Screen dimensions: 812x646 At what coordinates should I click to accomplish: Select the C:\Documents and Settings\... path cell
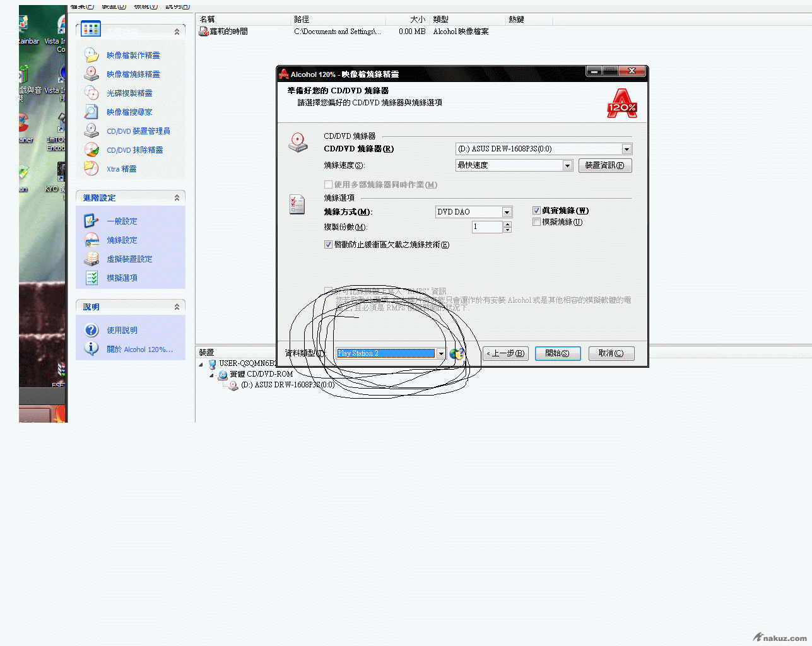coord(338,32)
